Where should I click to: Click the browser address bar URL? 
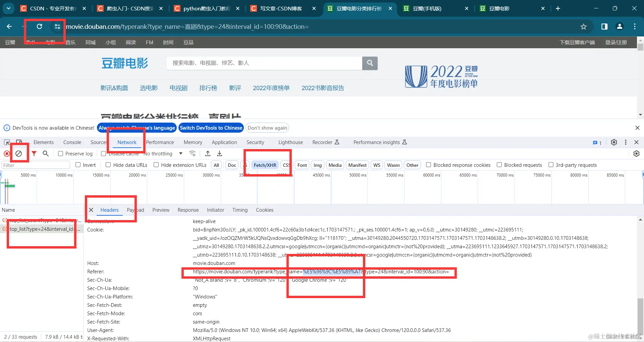[187, 26]
